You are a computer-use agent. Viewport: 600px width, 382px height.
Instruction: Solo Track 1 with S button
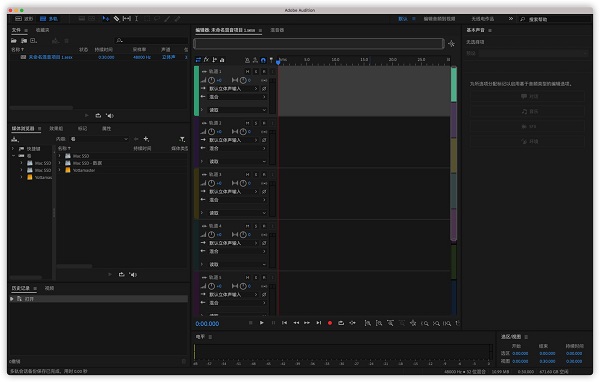click(x=256, y=72)
